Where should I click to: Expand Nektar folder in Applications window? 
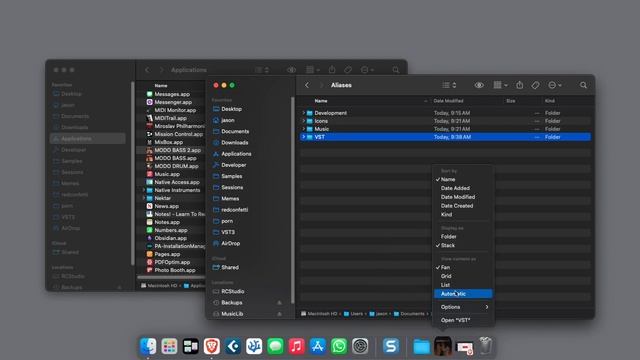144,198
